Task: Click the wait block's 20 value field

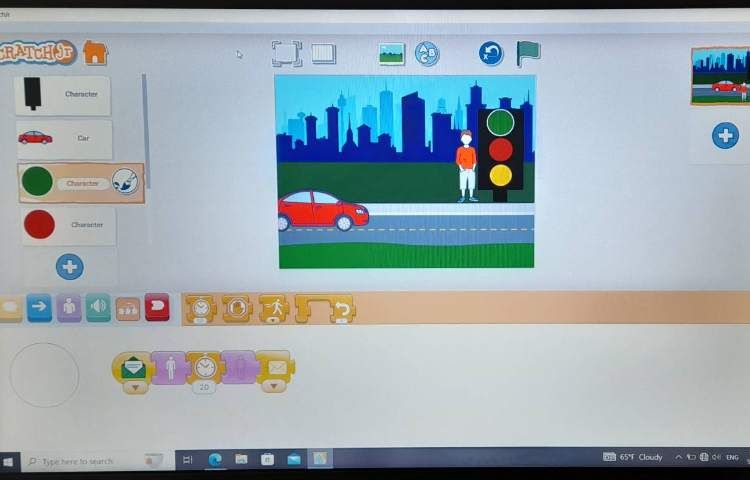Action: 205,387
